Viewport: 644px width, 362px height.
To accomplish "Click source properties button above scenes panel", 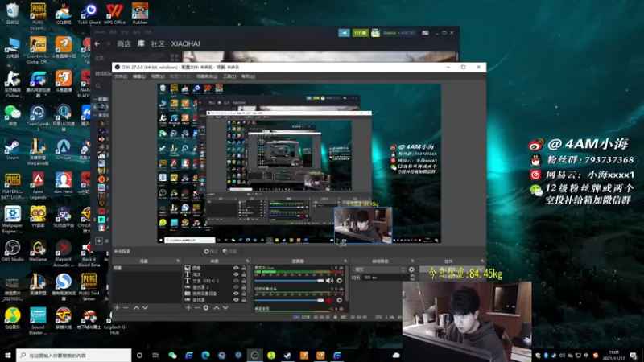I will click(x=211, y=251).
